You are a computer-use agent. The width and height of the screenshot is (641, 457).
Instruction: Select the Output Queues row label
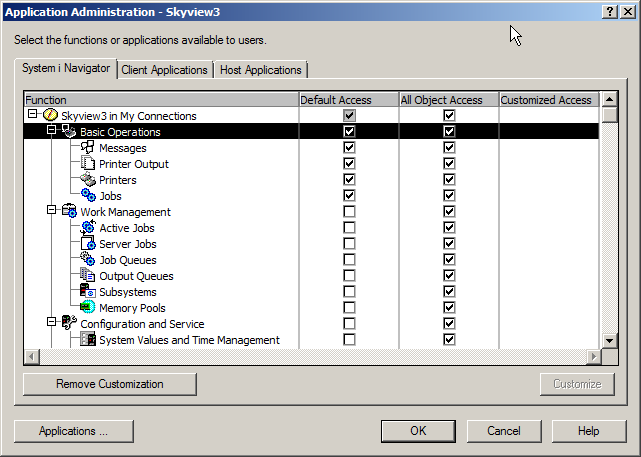[x=136, y=276]
